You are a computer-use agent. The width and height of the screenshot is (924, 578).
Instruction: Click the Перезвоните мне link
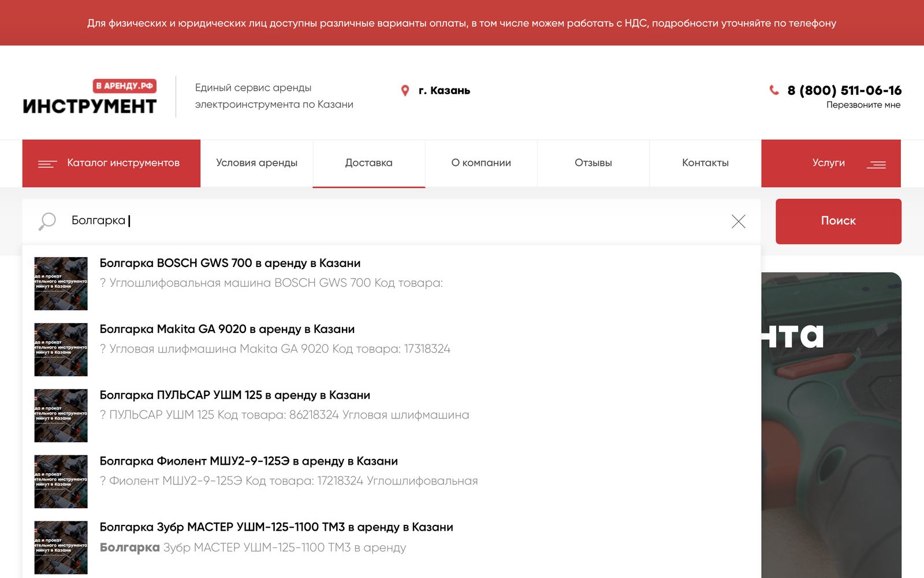pyautogui.click(x=863, y=105)
